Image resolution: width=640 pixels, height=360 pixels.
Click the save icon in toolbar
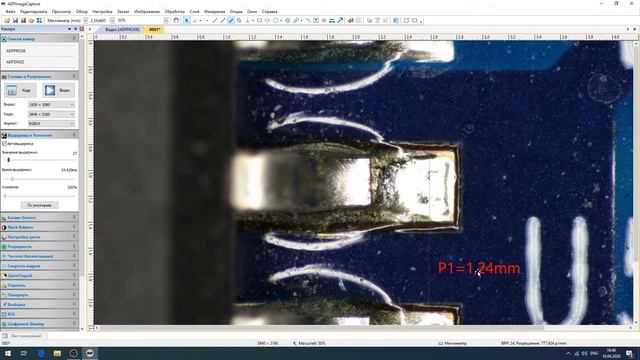point(15,20)
